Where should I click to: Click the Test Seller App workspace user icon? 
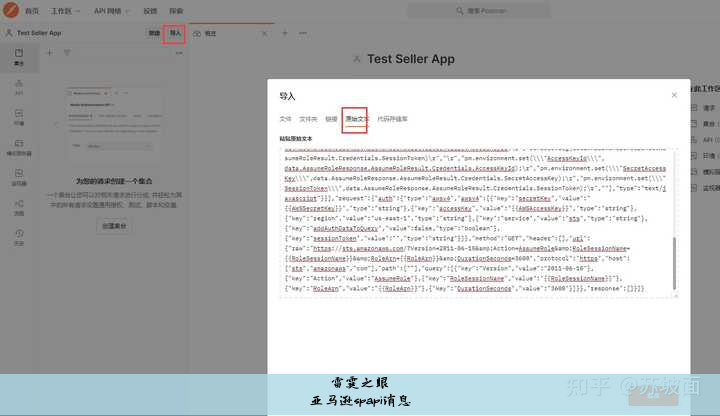9,33
